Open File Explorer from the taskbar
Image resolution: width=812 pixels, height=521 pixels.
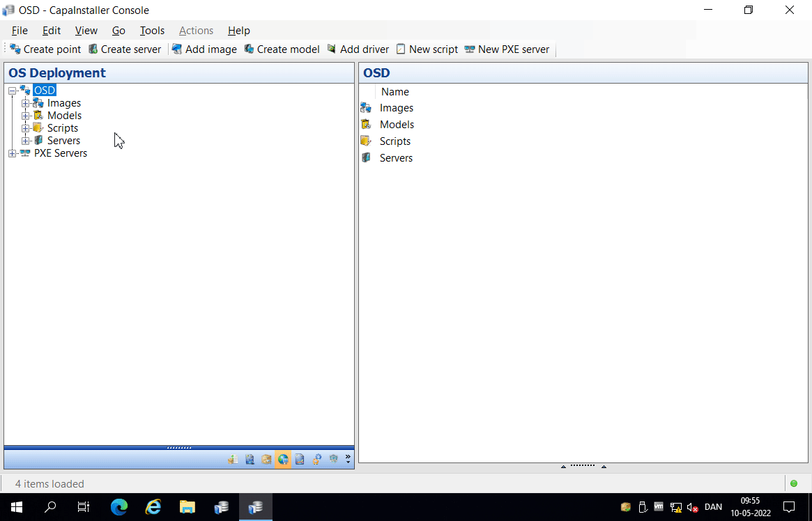[x=187, y=507]
